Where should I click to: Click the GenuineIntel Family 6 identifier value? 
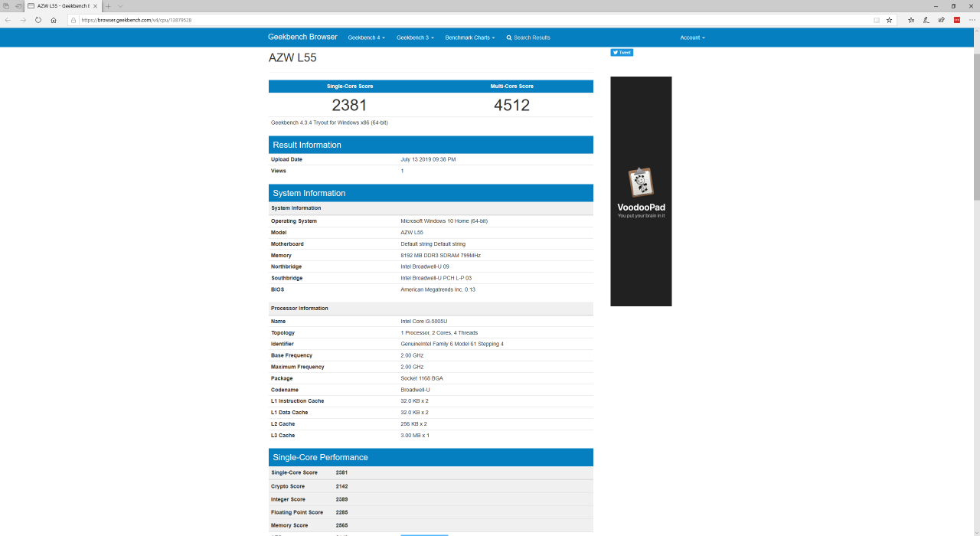452,344
